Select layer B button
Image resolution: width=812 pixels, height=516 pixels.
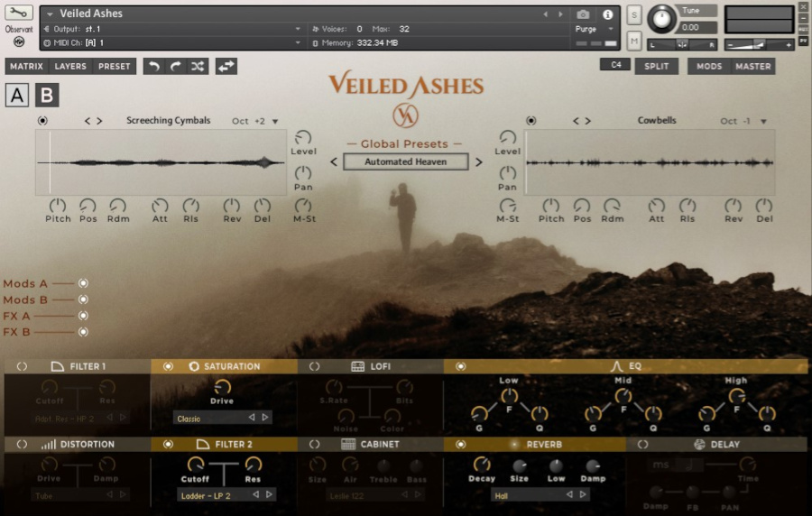click(47, 96)
